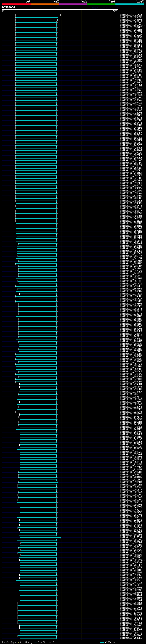
Task: Select hit UniRef100_O22664
Action: pyautogui.click(x=131, y=93)
